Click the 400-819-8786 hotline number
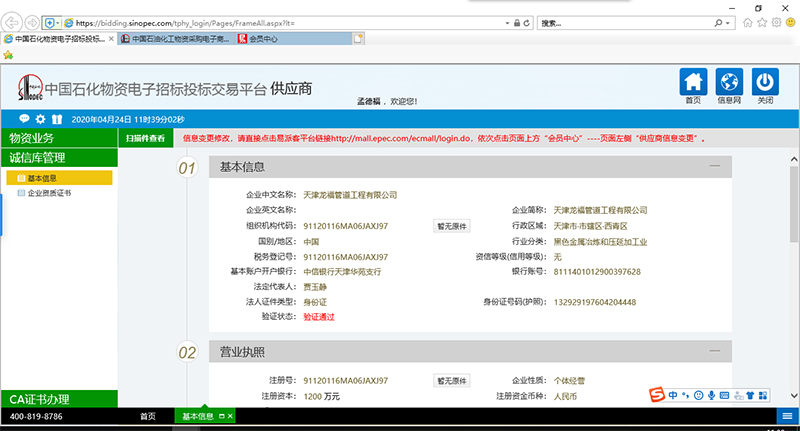Screen dimensions: 800x431 [36, 416]
